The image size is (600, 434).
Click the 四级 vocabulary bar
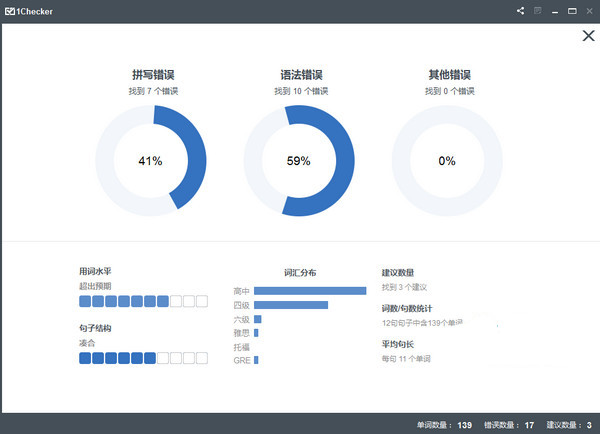pos(291,305)
